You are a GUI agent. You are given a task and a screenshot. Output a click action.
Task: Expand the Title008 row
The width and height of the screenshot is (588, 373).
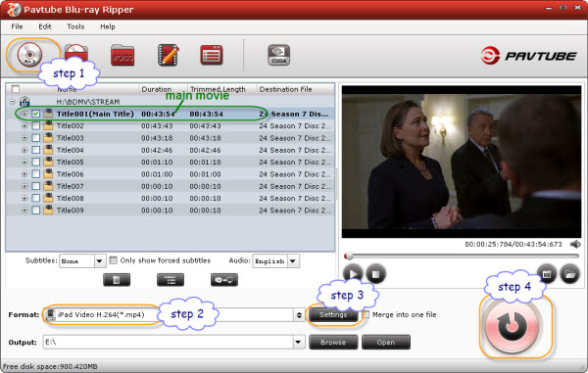pos(24,198)
